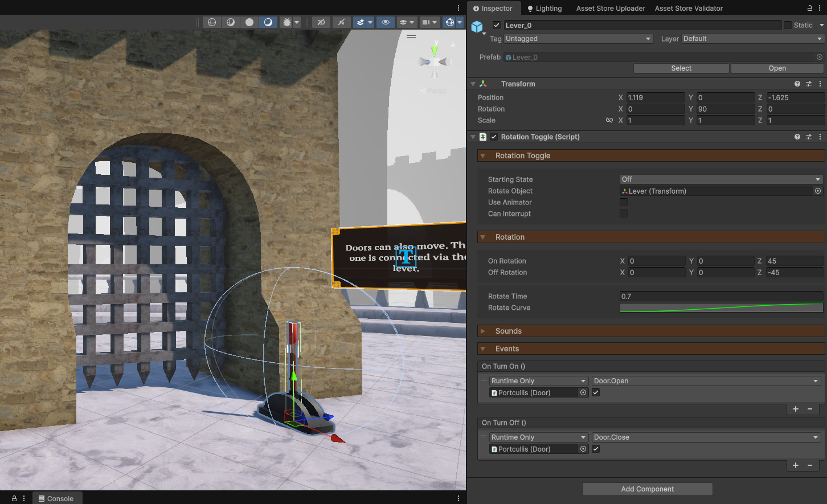
Task: Open the Rotate Curve editor field
Action: pos(721,308)
